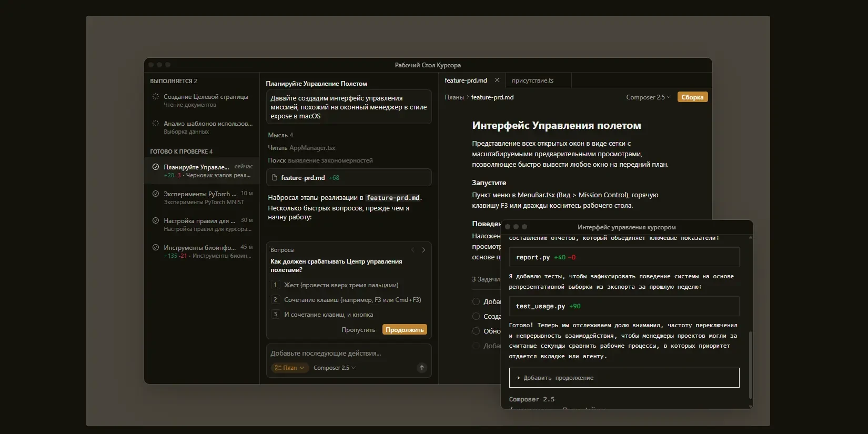Click the 3 Задачи label
The width and height of the screenshot is (868, 434).
click(486, 279)
